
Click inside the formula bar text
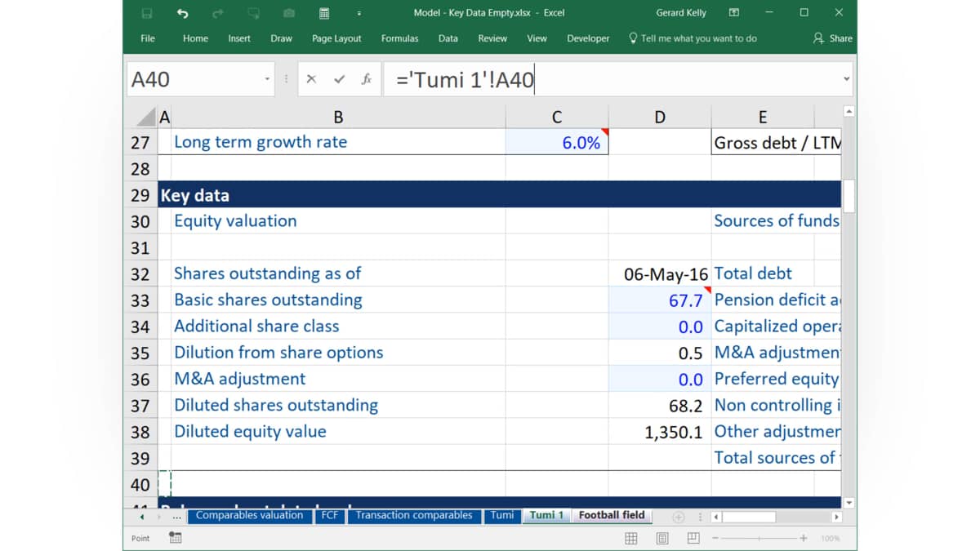pyautogui.click(x=465, y=79)
